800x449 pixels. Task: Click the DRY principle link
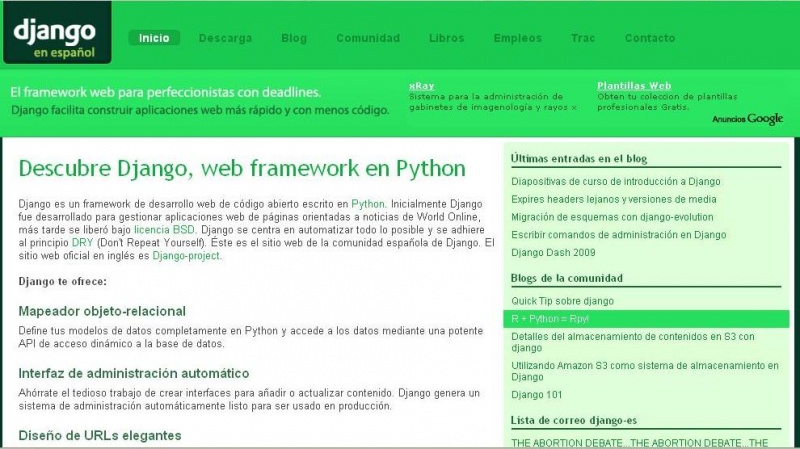83,242
